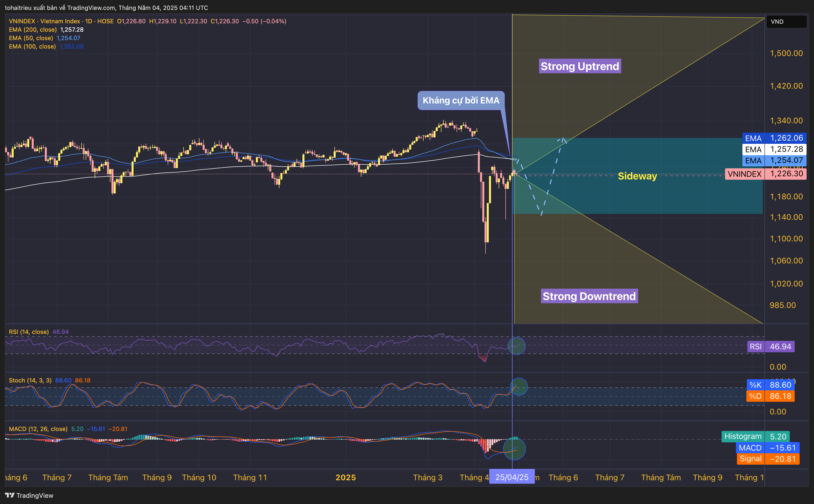Click the Signal −20.81 value tag
The width and height of the screenshot is (814, 504).
tap(768, 459)
